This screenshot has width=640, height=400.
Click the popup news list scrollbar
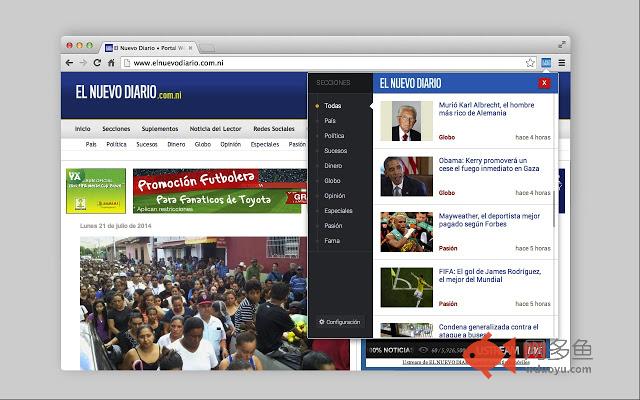pos(554,209)
